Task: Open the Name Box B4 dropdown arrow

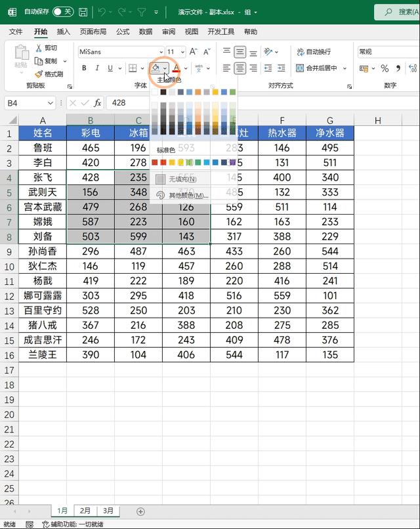Action: (x=51, y=103)
